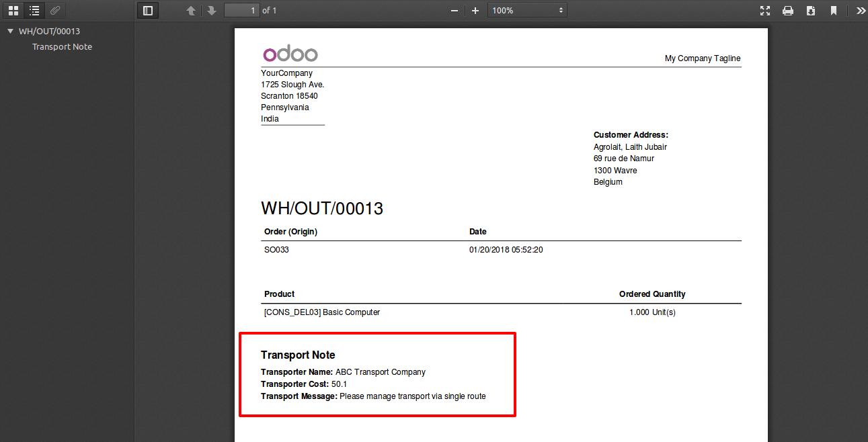868x442 pixels.
Task: Click the Customer Address label
Action: (x=631, y=135)
